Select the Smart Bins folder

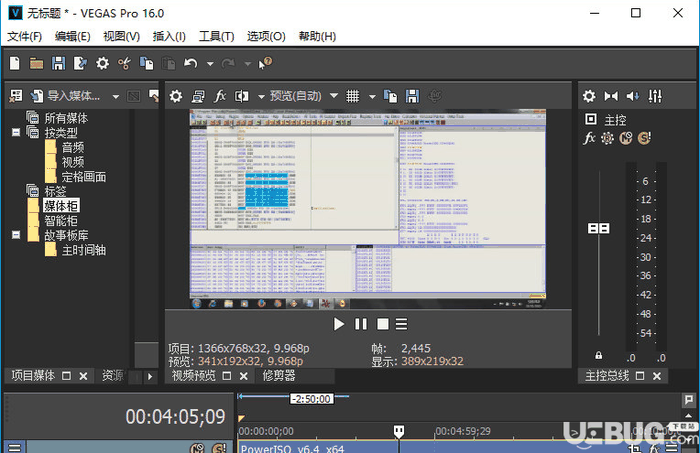(x=61, y=220)
